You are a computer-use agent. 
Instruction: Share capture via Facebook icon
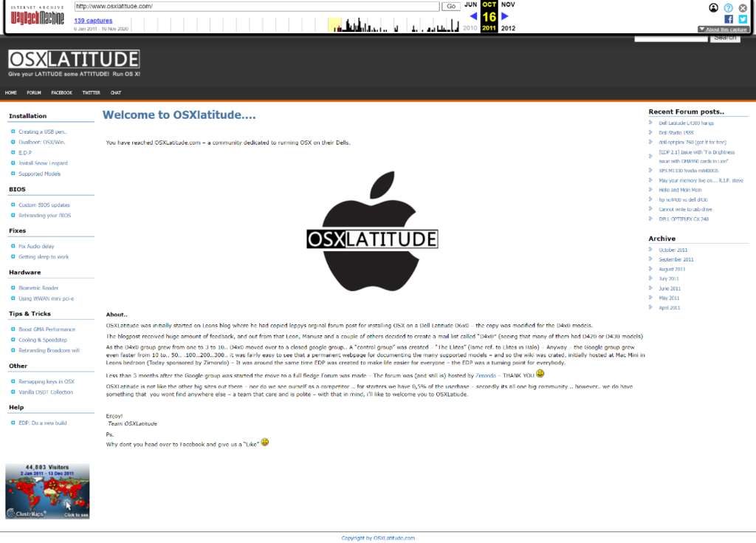click(729, 19)
